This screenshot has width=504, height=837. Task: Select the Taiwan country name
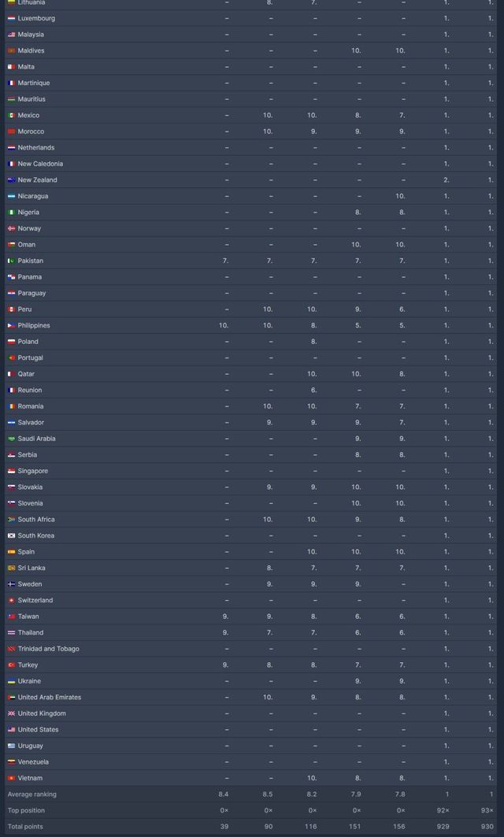click(28, 617)
